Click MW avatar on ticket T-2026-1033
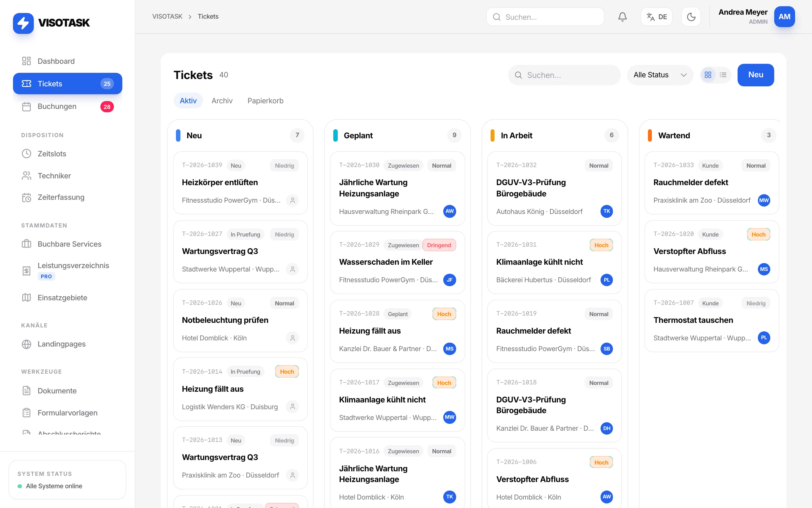This screenshot has width=812, height=508. click(x=764, y=200)
